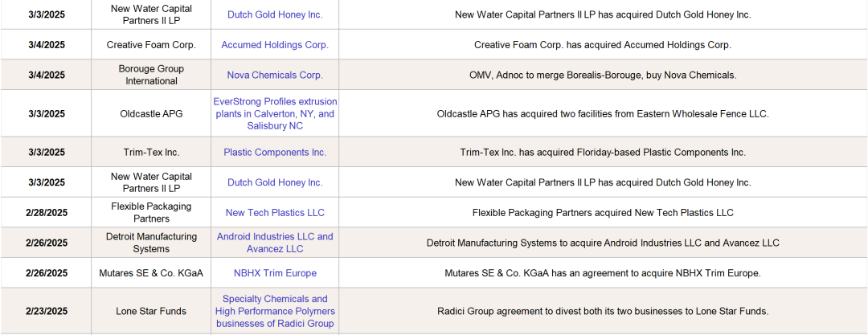Select the Borouge Group International cell
This screenshot has height=335, width=868.
pyautogui.click(x=151, y=75)
